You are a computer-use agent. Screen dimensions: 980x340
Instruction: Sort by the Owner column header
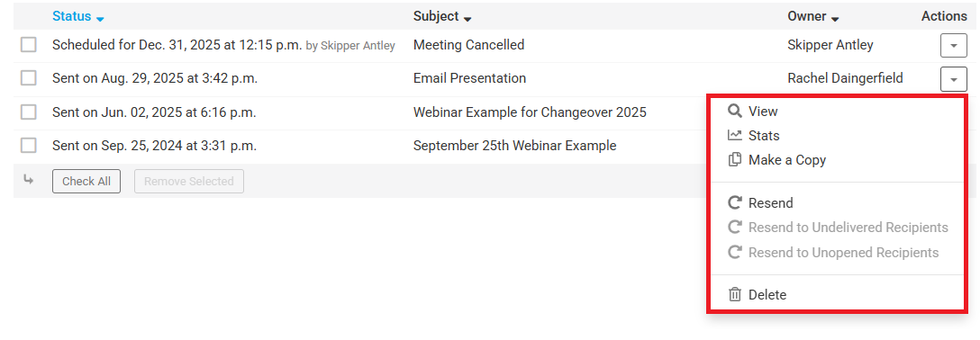(813, 17)
